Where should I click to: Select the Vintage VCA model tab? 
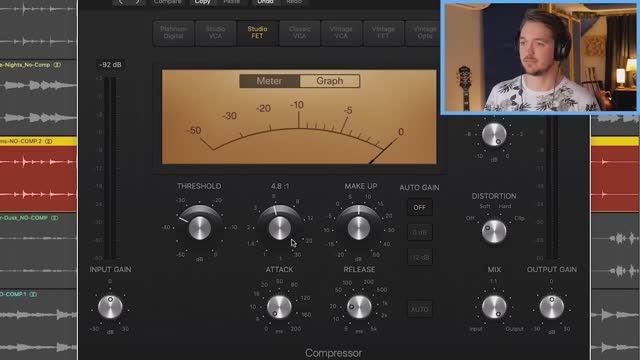(341, 33)
